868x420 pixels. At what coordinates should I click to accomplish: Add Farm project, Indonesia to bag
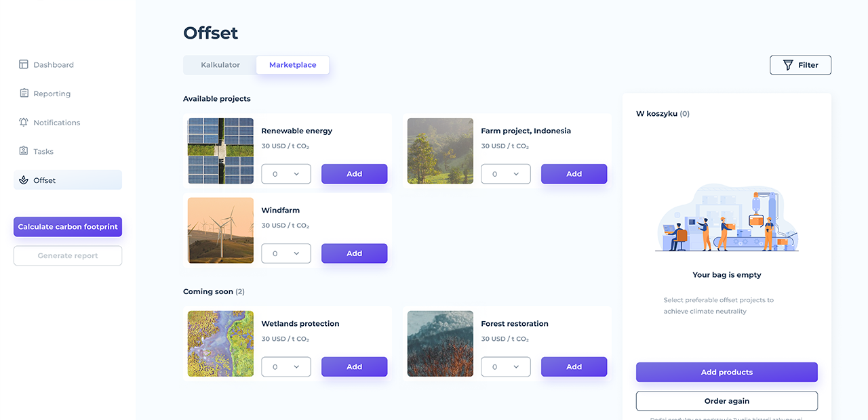click(574, 174)
